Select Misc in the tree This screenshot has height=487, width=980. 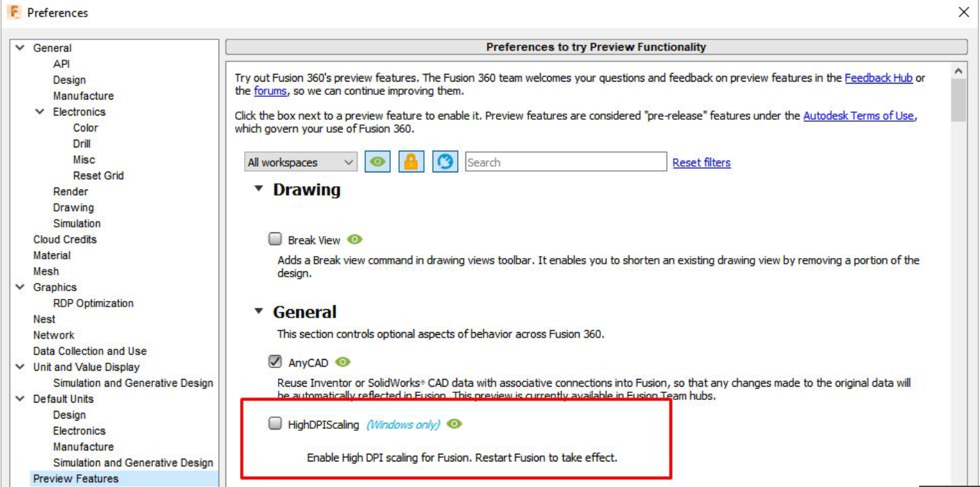84,159
